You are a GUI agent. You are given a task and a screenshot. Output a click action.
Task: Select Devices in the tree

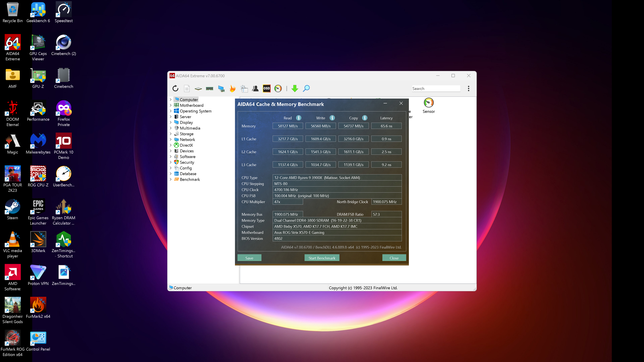187,151
